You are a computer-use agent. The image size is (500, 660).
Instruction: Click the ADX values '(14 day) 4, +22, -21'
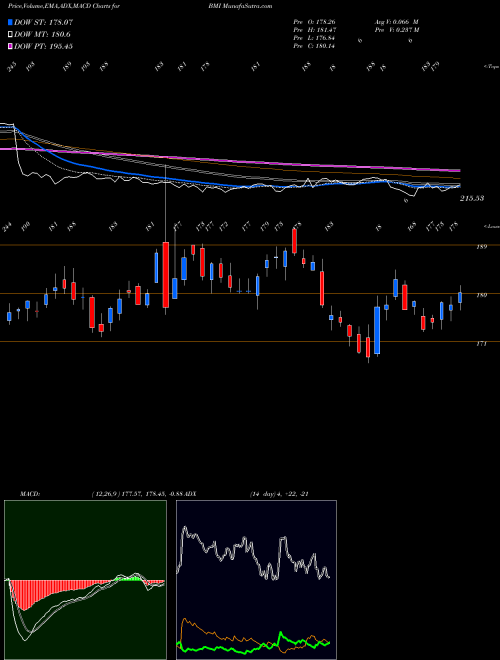[x=279, y=494]
